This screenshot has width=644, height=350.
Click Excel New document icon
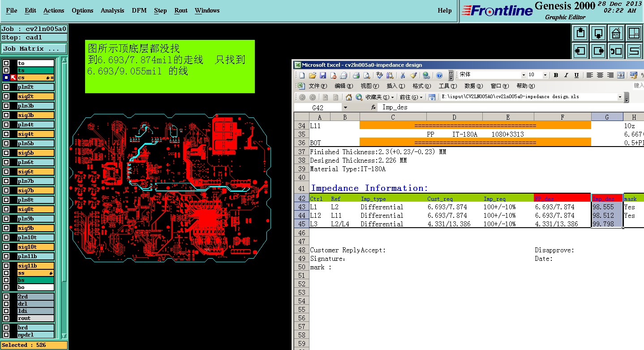point(302,75)
